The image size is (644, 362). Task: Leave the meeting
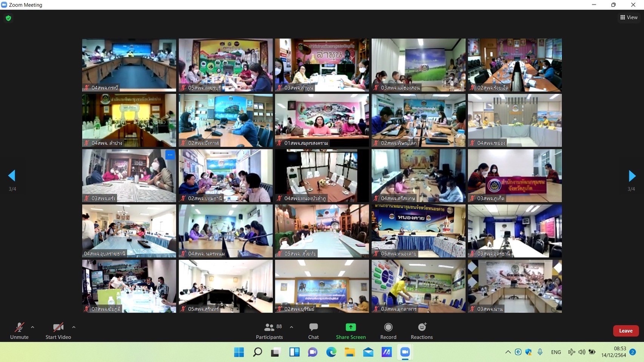626,331
